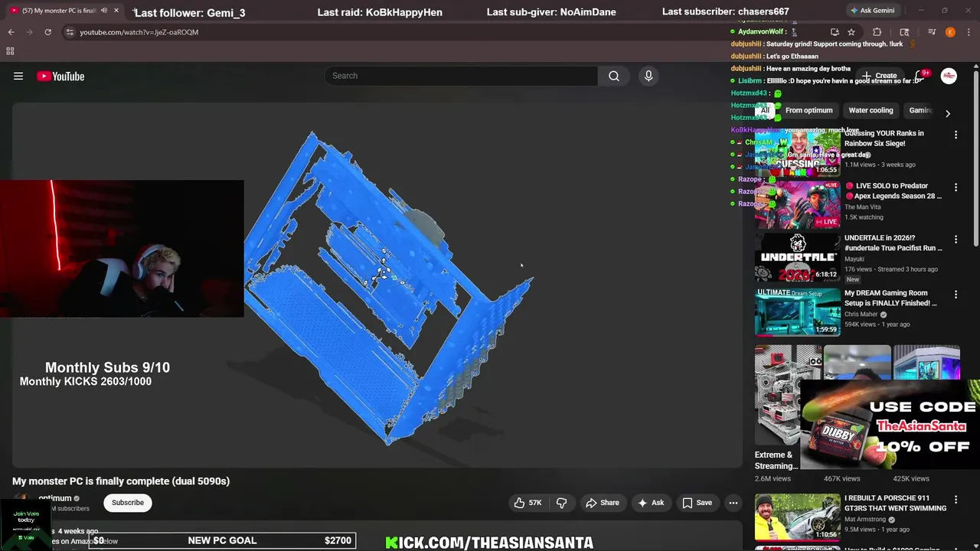
Task: Open the UNDERTALE in 2026 thumbnail
Action: click(797, 258)
